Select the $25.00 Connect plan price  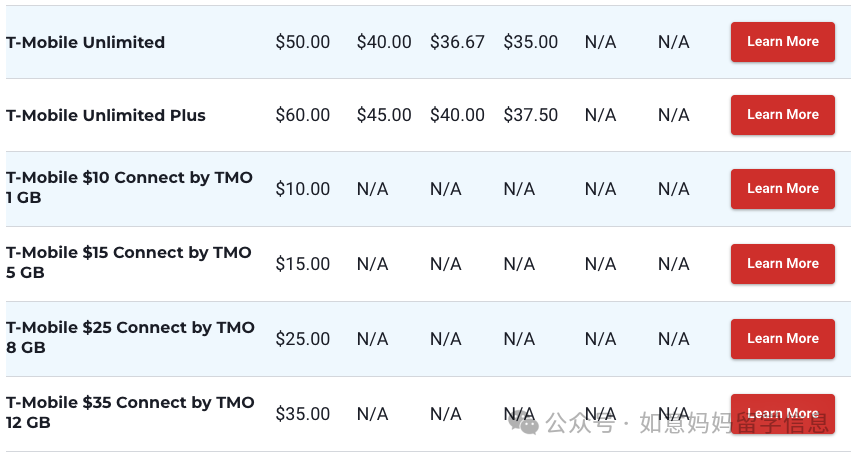[303, 339]
